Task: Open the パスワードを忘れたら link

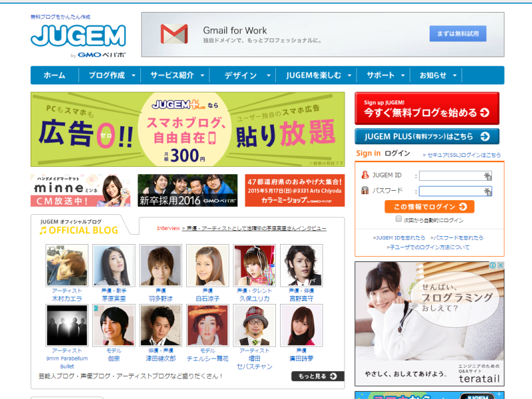Action: [457, 238]
